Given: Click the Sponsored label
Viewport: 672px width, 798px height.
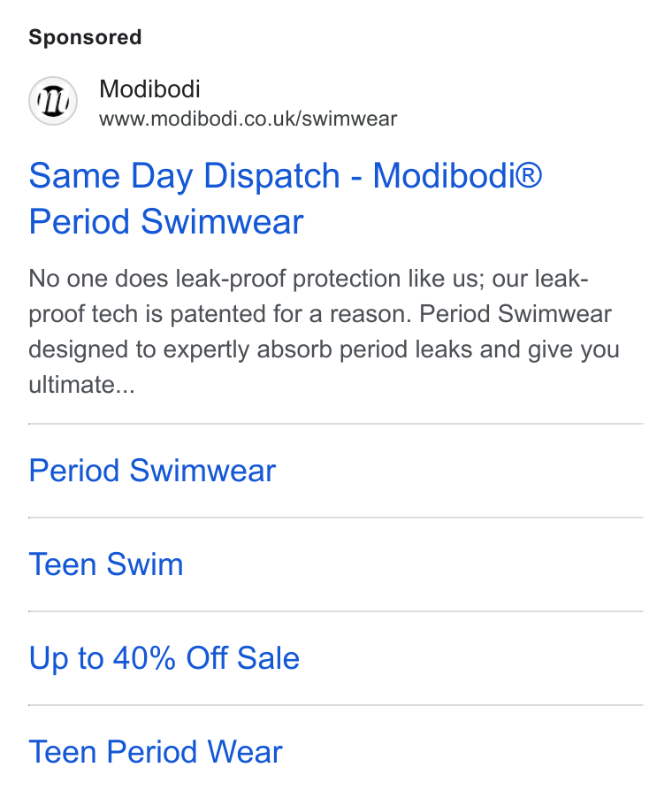Looking at the screenshot, I should coord(85,37).
